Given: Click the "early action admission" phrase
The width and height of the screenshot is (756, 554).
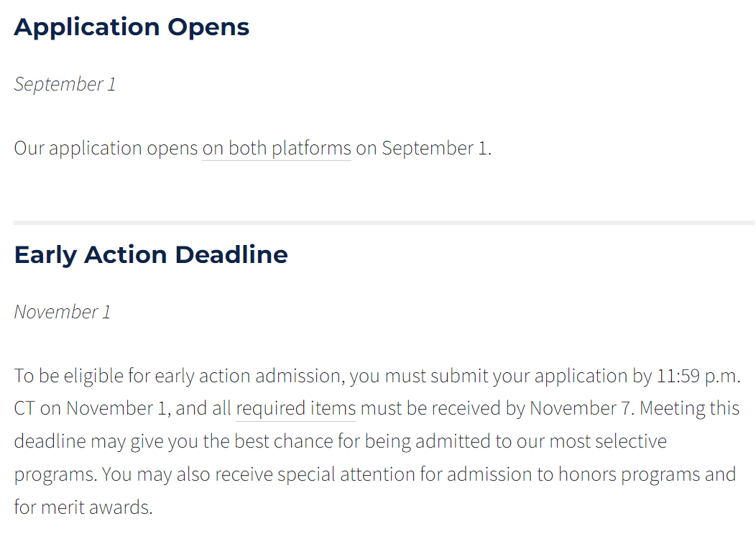Looking at the screenshot, I should pos(249,377).
